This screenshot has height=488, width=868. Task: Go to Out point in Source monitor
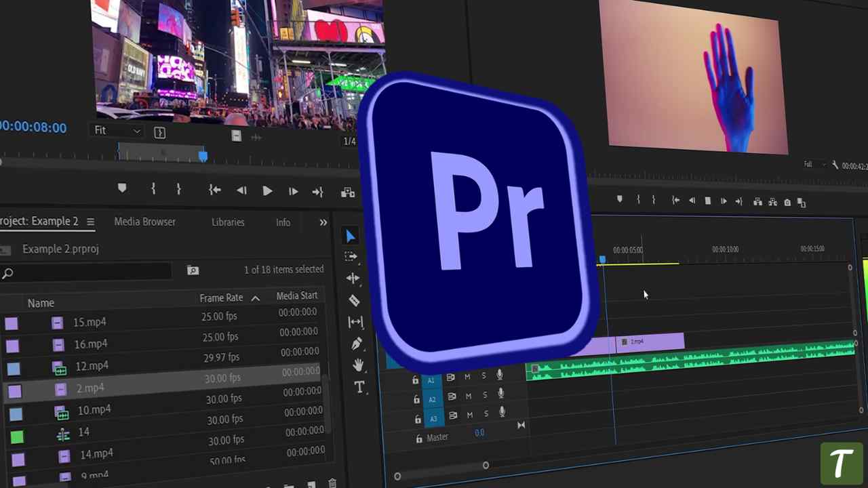(317, 192)
